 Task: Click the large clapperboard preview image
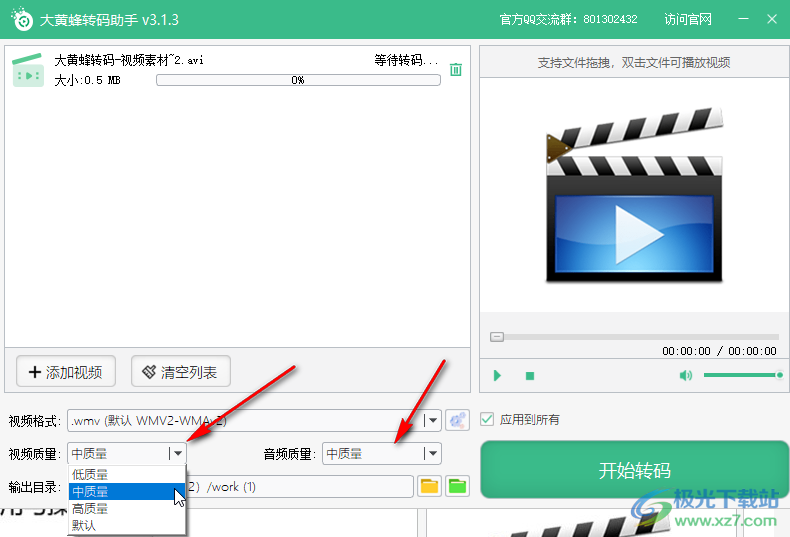point(634,194)
